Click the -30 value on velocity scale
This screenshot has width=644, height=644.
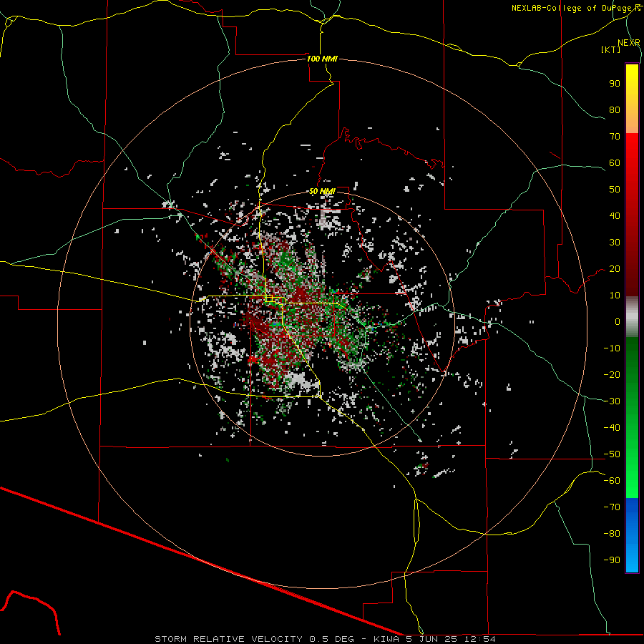pos(612,401)
